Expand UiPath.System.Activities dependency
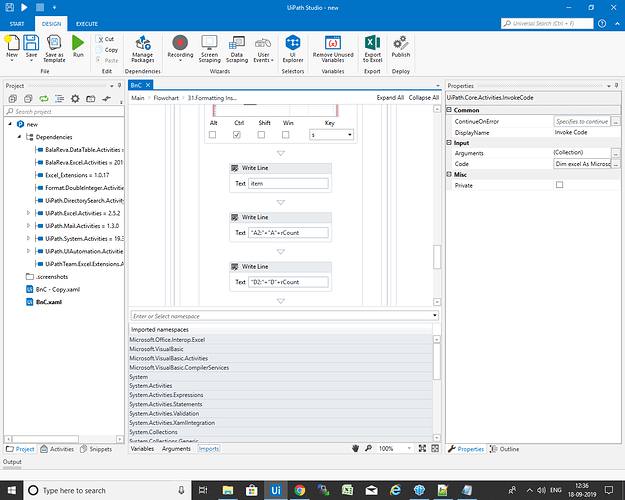This screenshot has height=500, width=625. tap(28, 238)
